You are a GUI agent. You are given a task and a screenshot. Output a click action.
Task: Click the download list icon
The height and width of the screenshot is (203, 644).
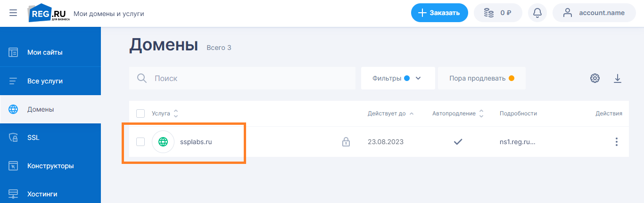[x=618, y=78]
